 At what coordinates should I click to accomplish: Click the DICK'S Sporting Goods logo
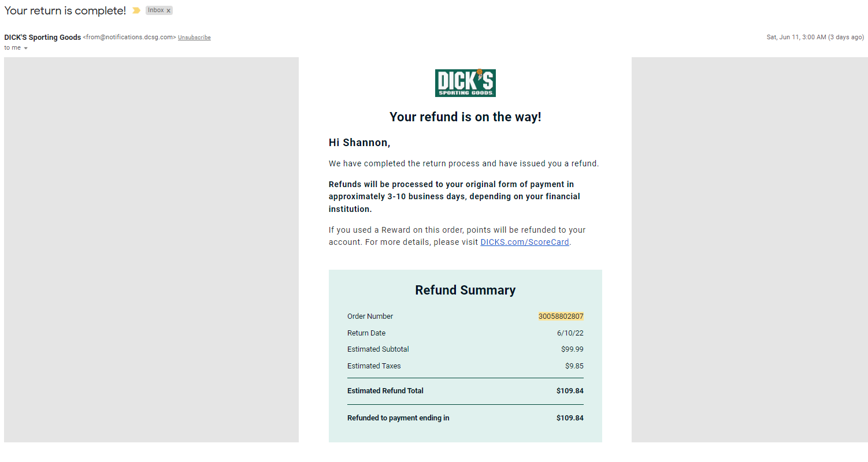[465, 83]
